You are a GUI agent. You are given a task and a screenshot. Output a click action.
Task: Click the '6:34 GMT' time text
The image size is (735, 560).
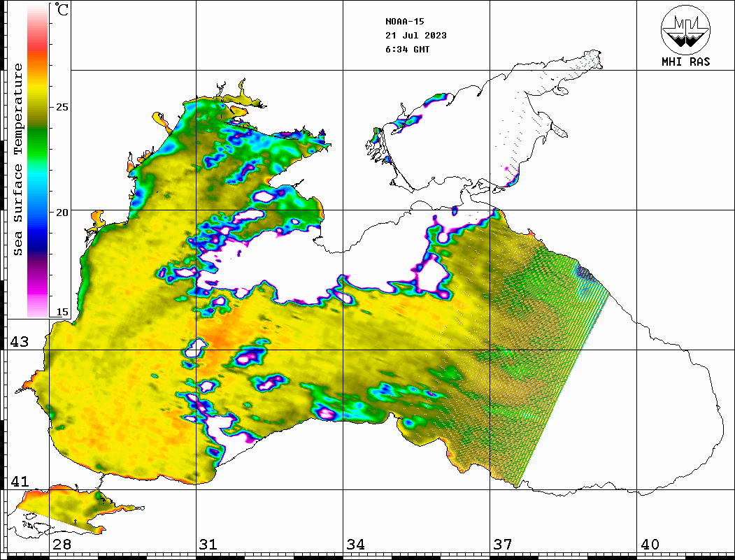(407, 50)
